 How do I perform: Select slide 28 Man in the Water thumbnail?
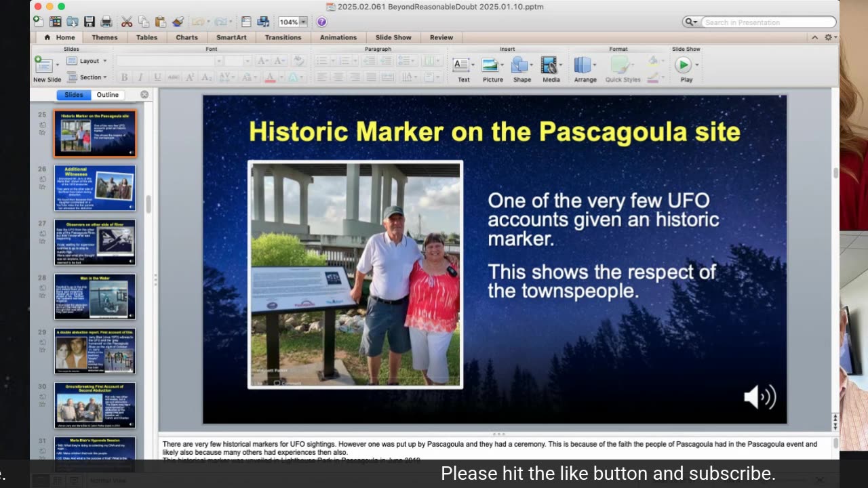[x=95, y=296]
